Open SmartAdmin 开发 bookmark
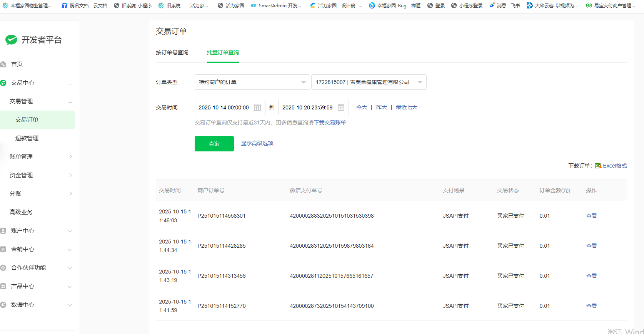 point(276,5)
